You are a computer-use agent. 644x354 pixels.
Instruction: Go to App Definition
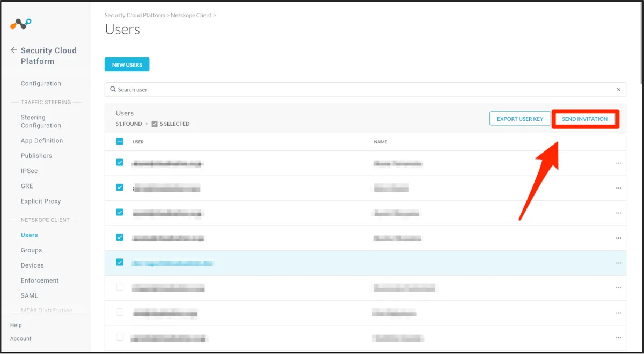[x=42, y=141]
